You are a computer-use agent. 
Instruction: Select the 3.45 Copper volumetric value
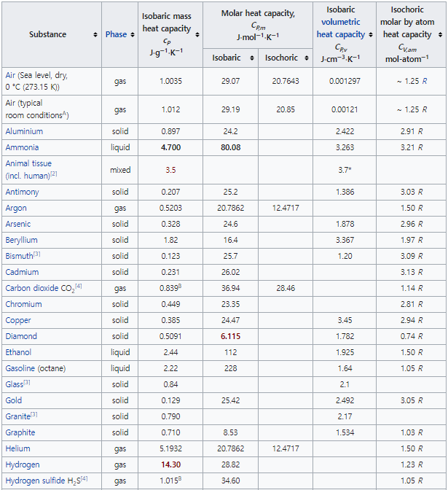[345, 320]
